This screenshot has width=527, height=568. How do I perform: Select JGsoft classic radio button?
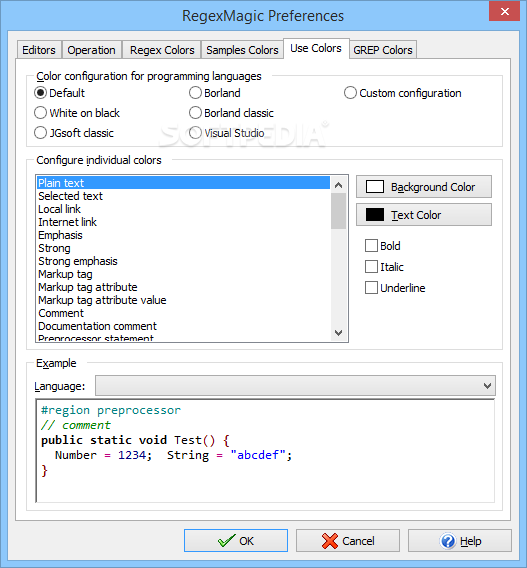click(x=74, y=133)
